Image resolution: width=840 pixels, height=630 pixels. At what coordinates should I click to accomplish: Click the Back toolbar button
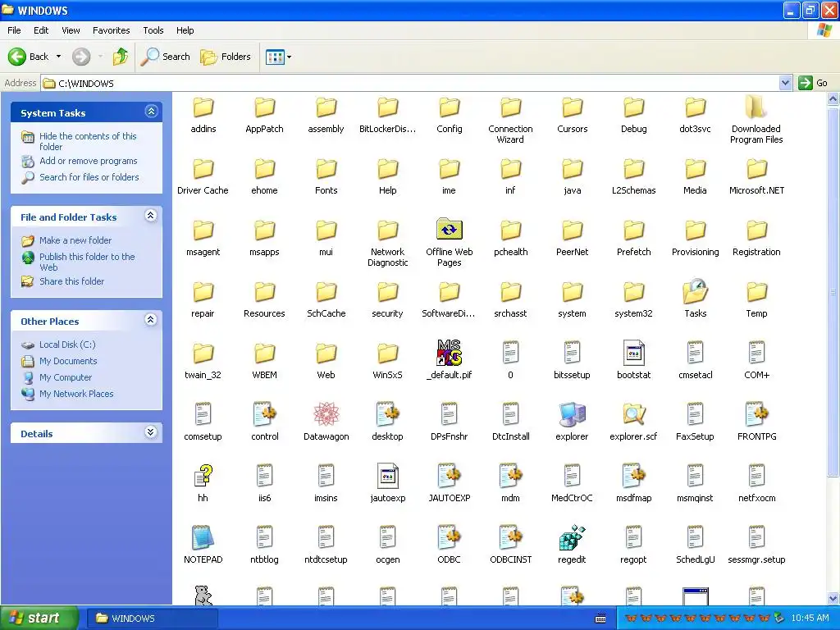pyautogui.click(x=29, y=57)
